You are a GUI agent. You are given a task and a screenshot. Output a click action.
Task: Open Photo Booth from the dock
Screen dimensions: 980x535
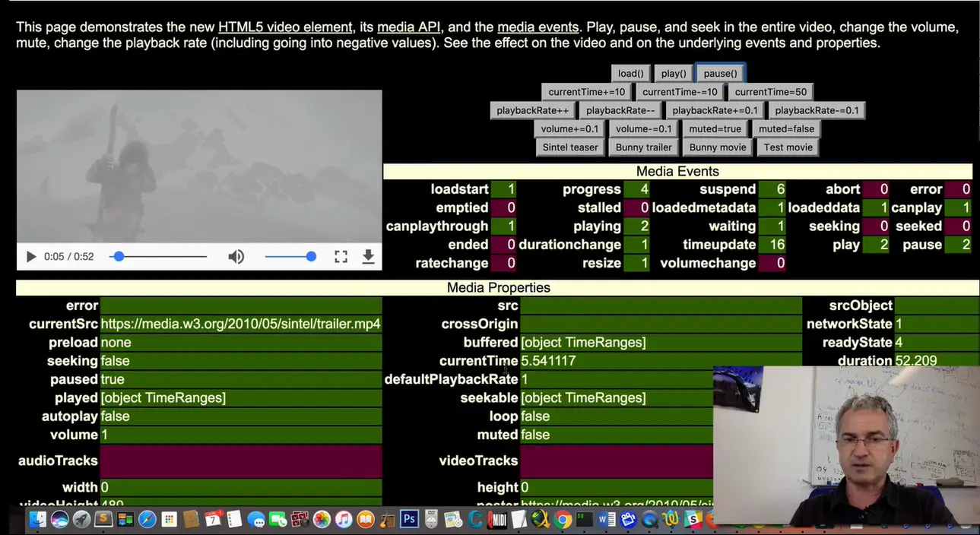tap(300, 520)
